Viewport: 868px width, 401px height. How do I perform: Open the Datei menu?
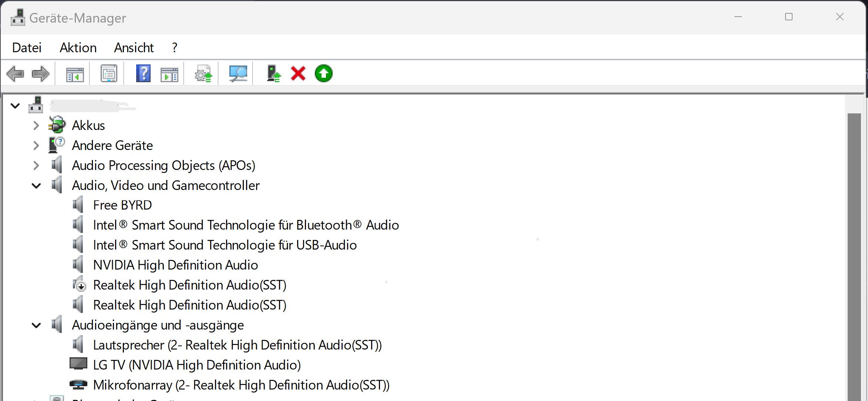point(27,48)
